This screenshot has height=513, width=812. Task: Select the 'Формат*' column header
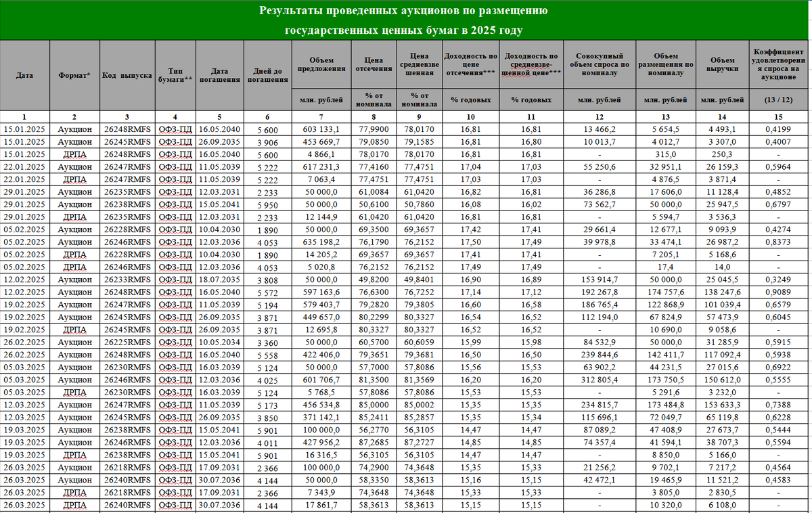pos(74,75)
